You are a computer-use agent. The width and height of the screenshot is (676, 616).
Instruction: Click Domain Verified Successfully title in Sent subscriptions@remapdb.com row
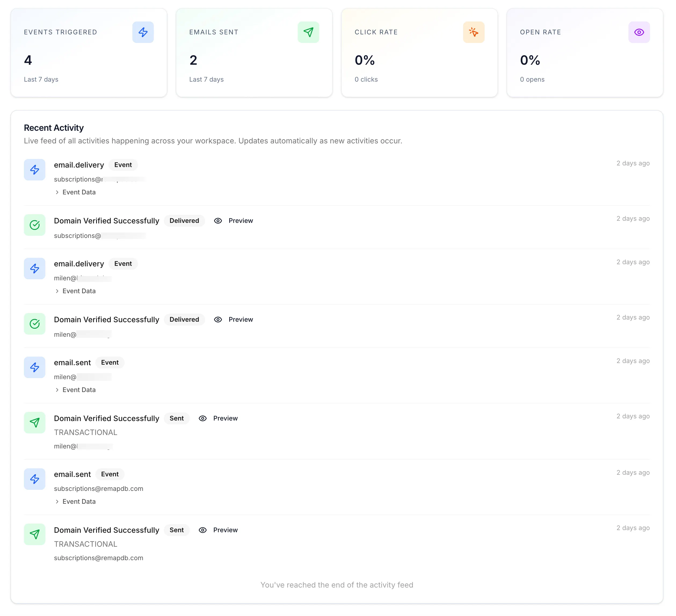pos(107,530)
